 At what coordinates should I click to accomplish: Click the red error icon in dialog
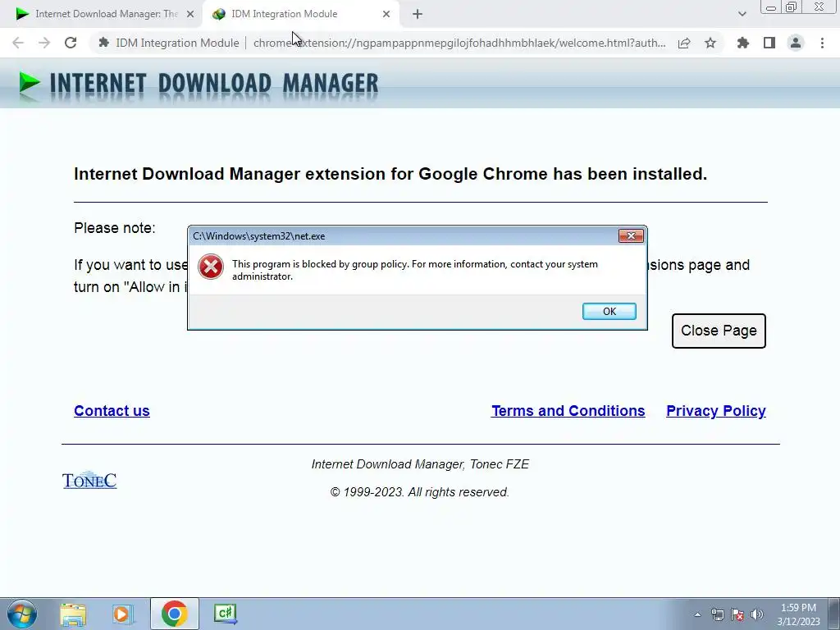[211, 267]
